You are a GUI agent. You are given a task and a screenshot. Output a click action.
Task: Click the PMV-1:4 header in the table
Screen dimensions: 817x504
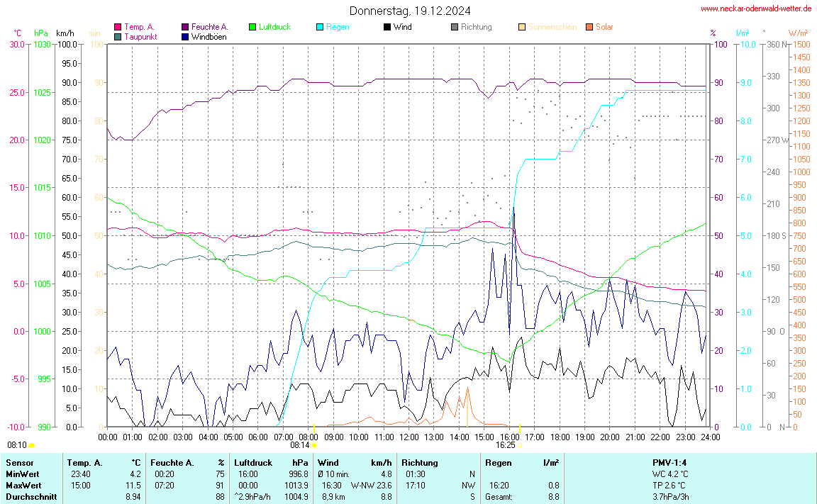[670, 463]
